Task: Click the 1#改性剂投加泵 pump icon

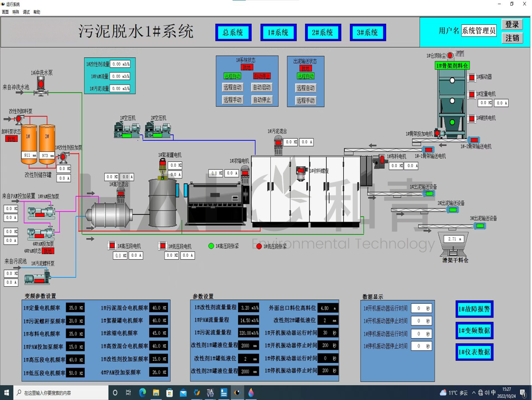Action: tap(63, 157)
